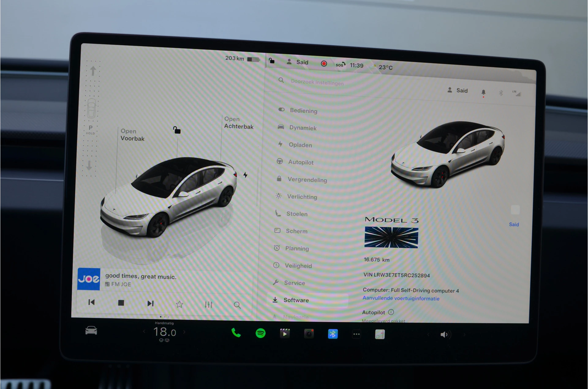Open the Bluetooth app icon in the taskbar

tap(333, 334)
